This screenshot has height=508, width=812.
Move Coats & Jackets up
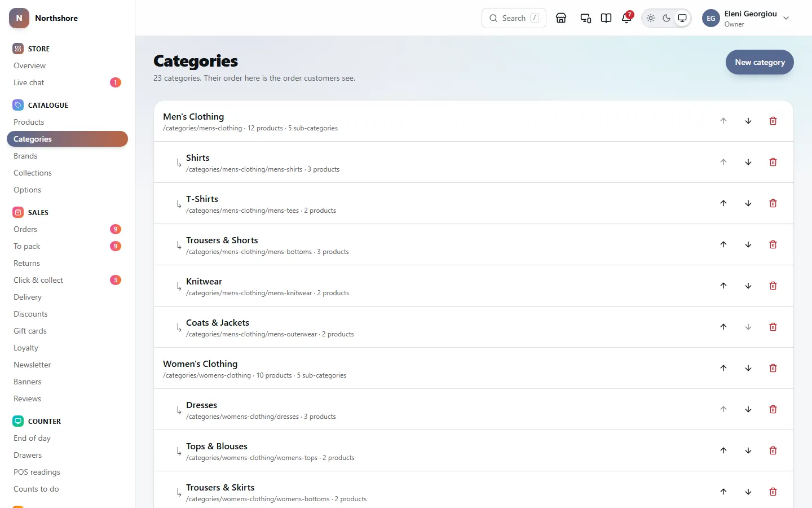tap(723, 327)
